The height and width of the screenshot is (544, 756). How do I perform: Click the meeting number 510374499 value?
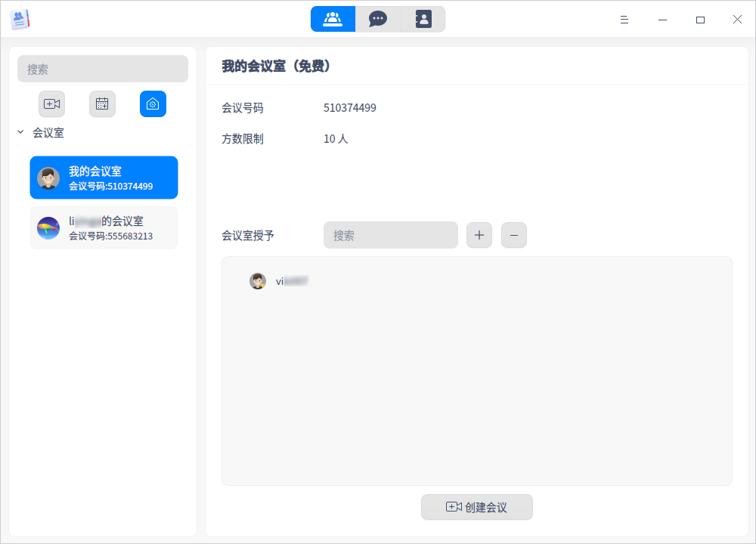tap(349, 108)
